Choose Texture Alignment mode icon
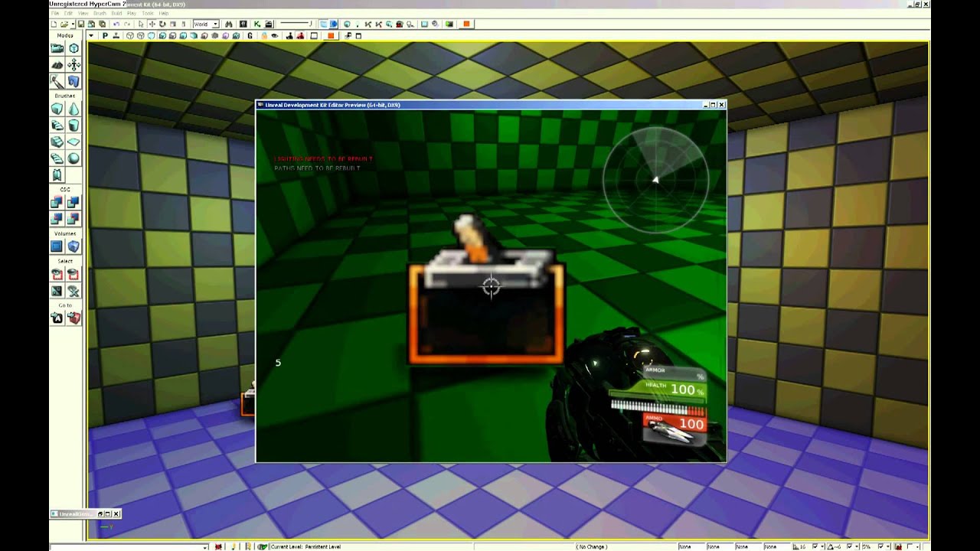The width and height of the screenshot is (980, 551). point(73,64)
